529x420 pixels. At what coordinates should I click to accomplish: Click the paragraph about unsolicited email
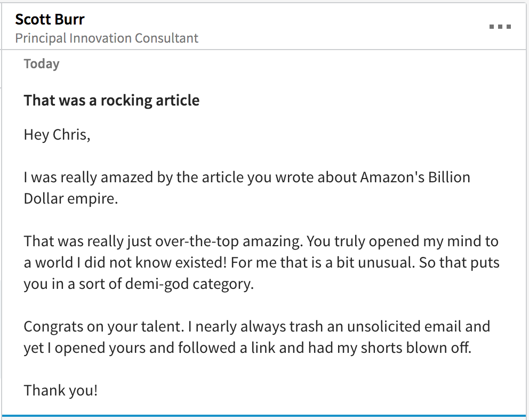click(257, 337)
